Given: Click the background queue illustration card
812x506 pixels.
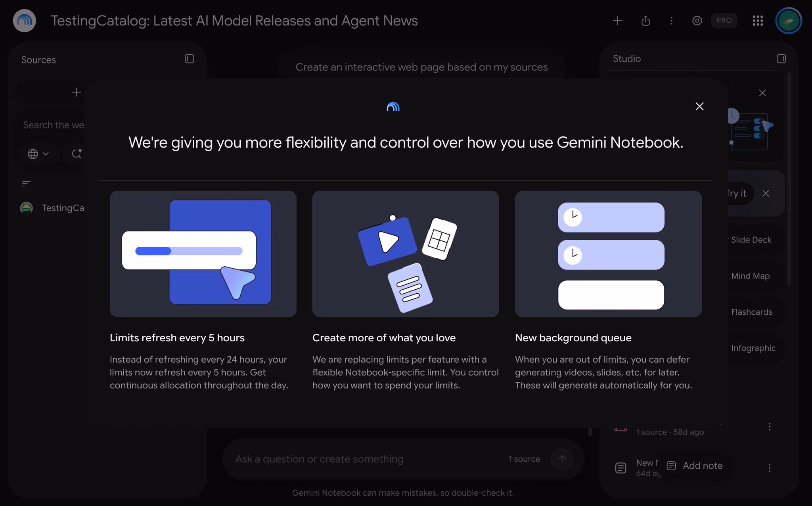Looking at the screenshot, I should click(608, 254).
